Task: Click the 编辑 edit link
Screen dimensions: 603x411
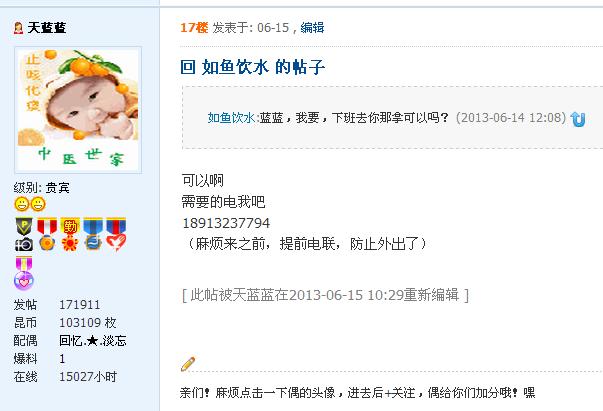Action: (312, 28)
